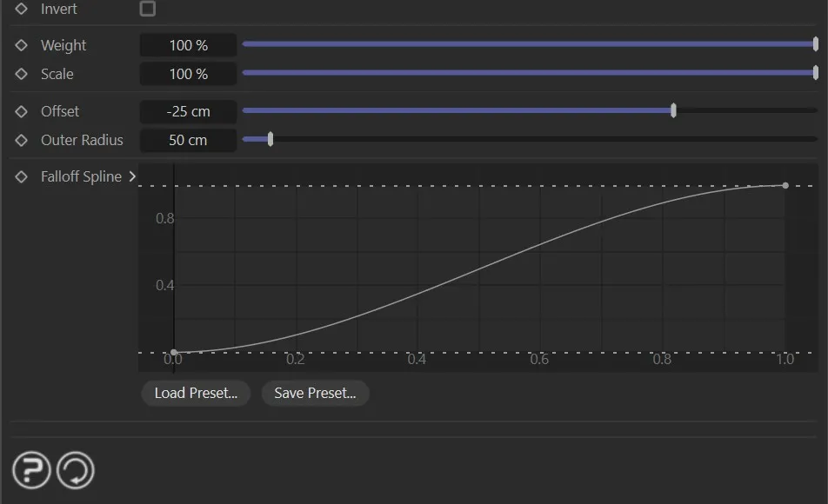
Task: Click the keyframe diamond beside Weight
Action: 22,45
